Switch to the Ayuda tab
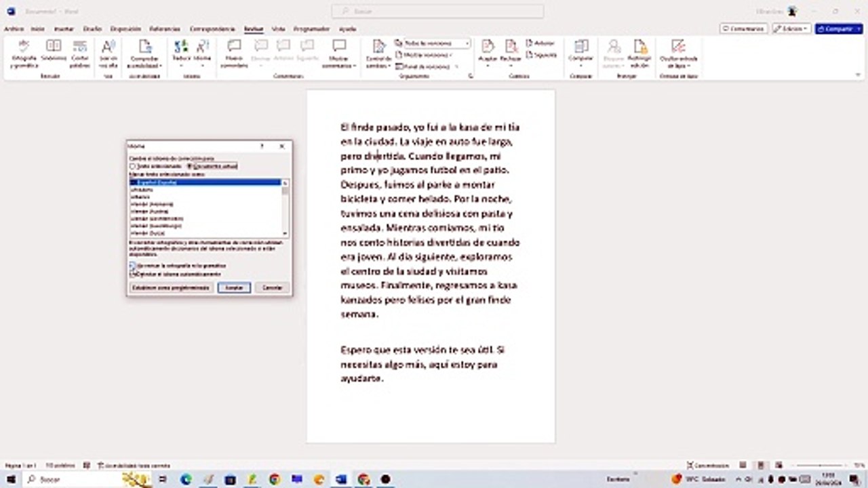 pos(347,29)
